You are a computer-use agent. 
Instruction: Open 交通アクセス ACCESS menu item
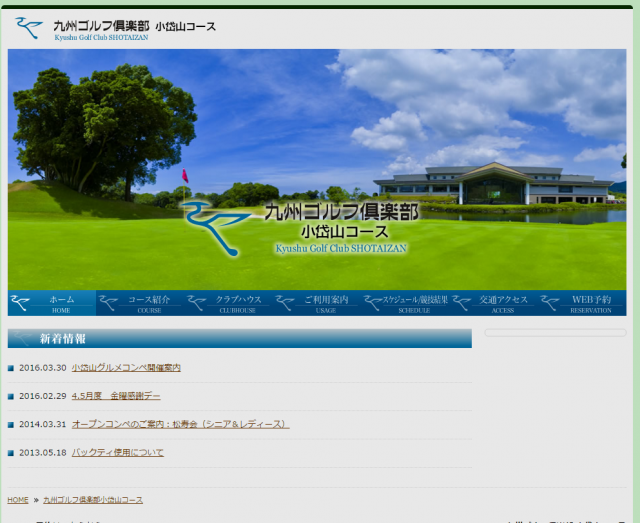point(494,303)
